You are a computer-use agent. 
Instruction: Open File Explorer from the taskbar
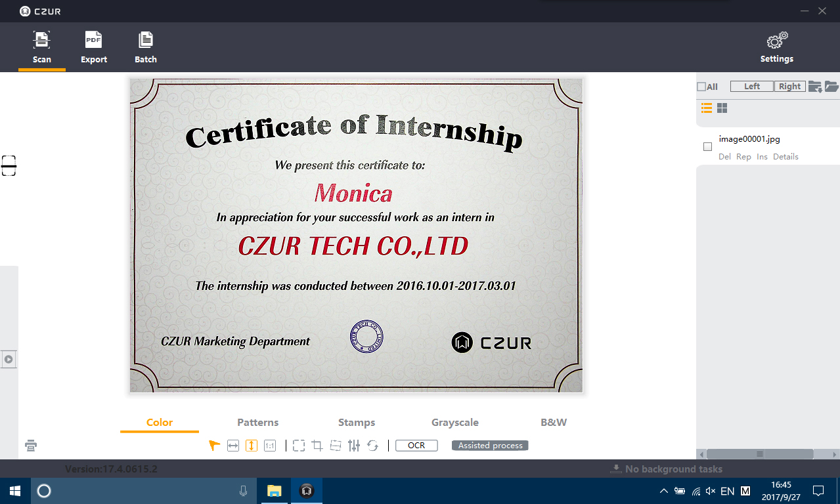(275, 491)
